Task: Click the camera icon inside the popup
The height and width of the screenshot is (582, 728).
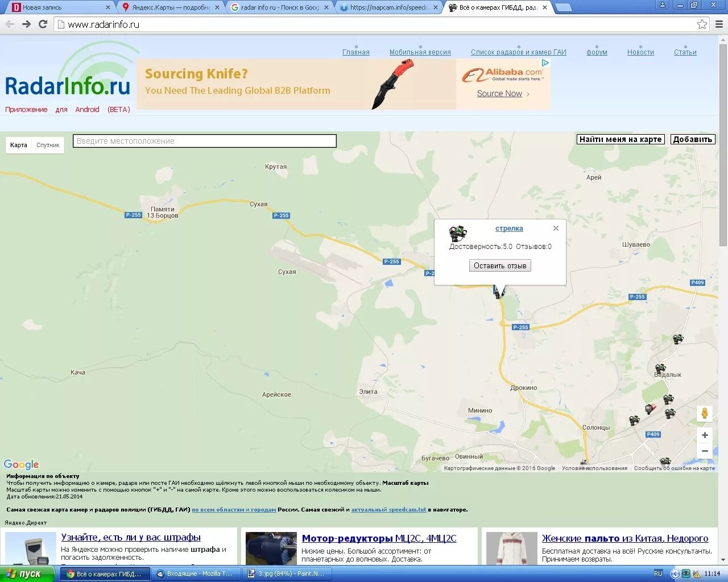Action: (458, 233)
